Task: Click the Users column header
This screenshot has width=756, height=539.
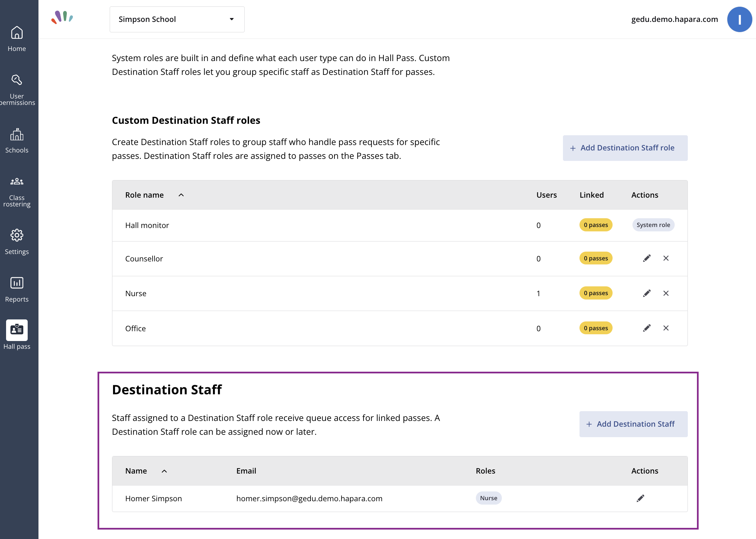Action: tap(546, 195)
